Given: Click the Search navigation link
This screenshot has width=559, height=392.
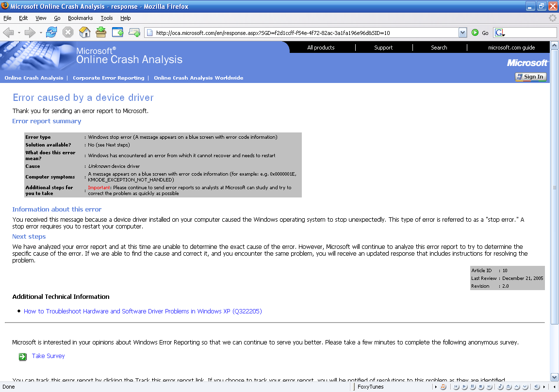Looking at the screenshot, I should (439, 48).
